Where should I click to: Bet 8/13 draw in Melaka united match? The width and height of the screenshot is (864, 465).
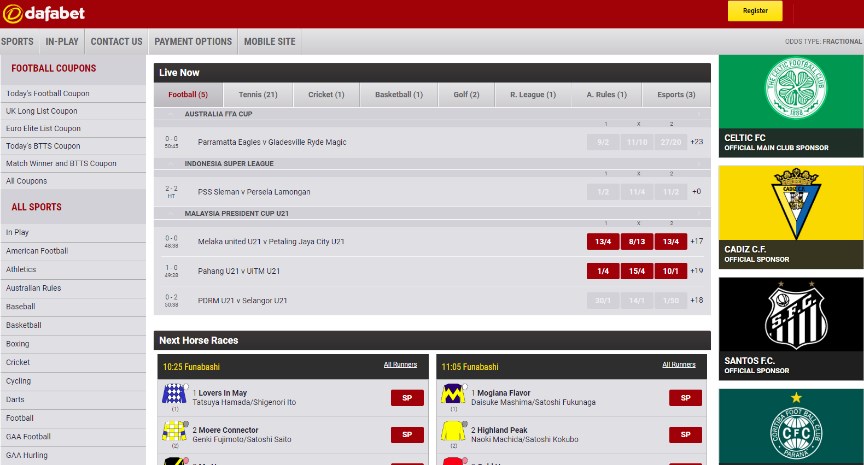tap(636, 241)
